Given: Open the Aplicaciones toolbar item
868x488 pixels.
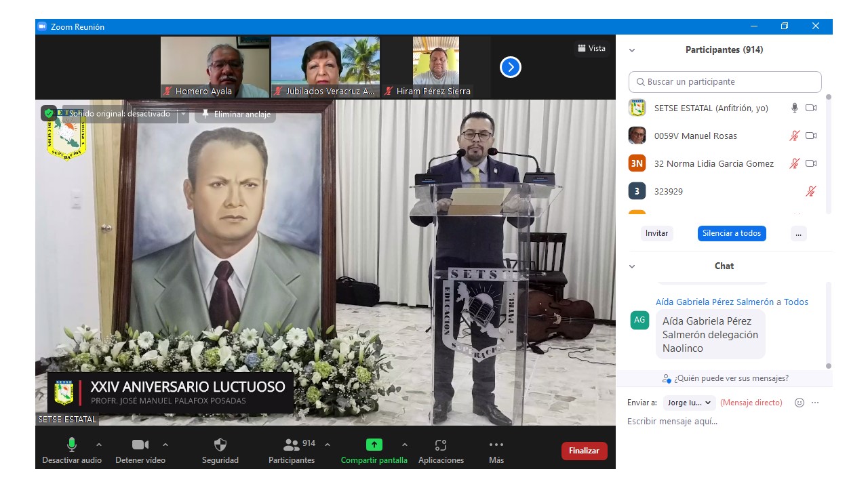Looking at the screenshot, I should 441,450.
